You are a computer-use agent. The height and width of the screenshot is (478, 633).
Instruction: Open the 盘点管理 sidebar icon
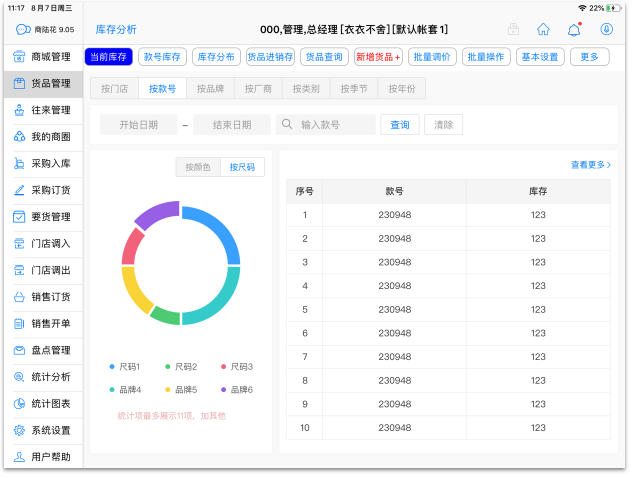(19, 350)
